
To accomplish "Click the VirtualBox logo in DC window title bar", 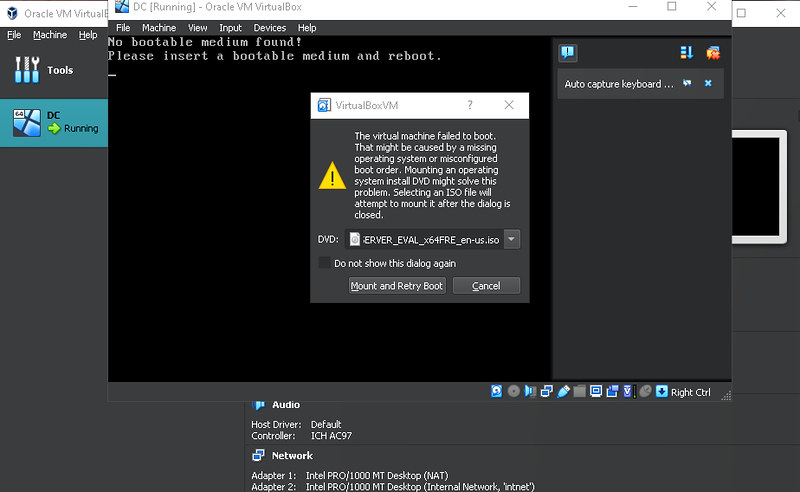I will pos(122,7).
